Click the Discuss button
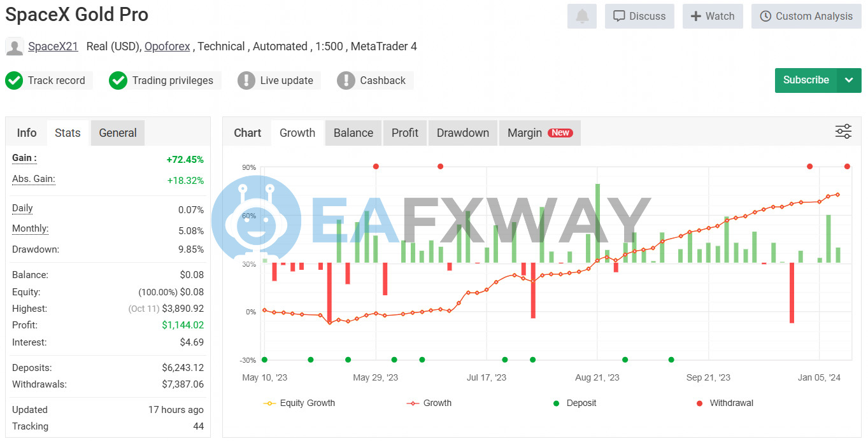The image size is (868, 441). [639, 17]
